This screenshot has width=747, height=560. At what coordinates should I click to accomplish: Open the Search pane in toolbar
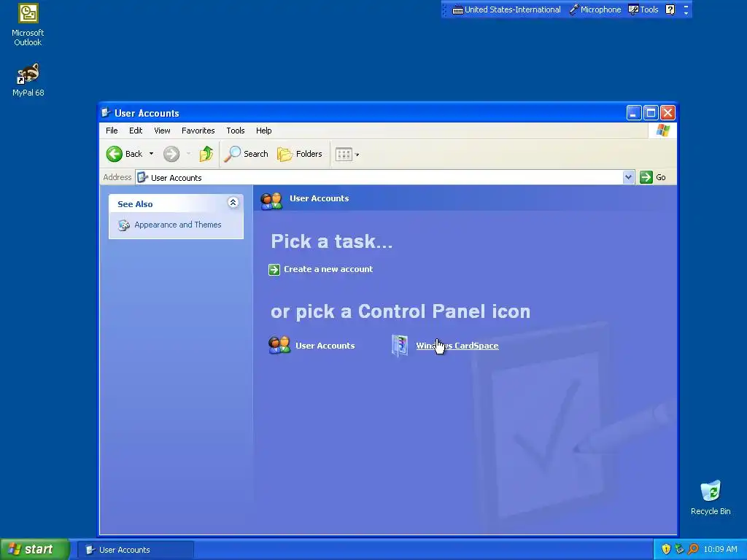[x=247, y=154]
